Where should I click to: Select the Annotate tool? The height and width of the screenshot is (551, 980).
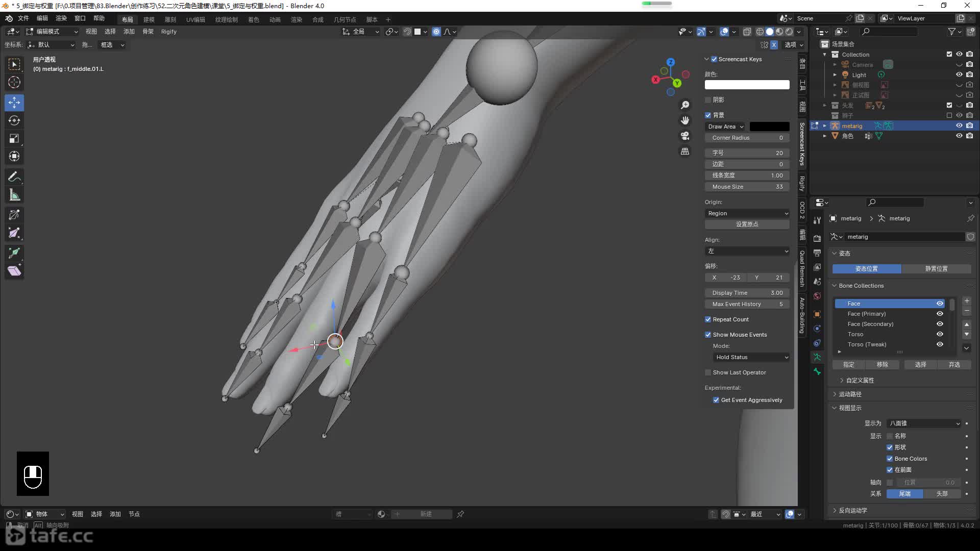point(14,177)
